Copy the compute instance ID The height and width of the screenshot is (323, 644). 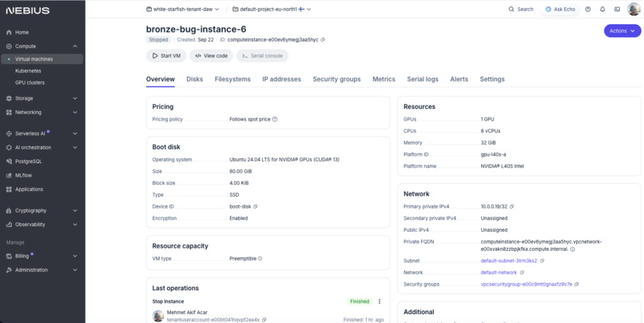323,40
